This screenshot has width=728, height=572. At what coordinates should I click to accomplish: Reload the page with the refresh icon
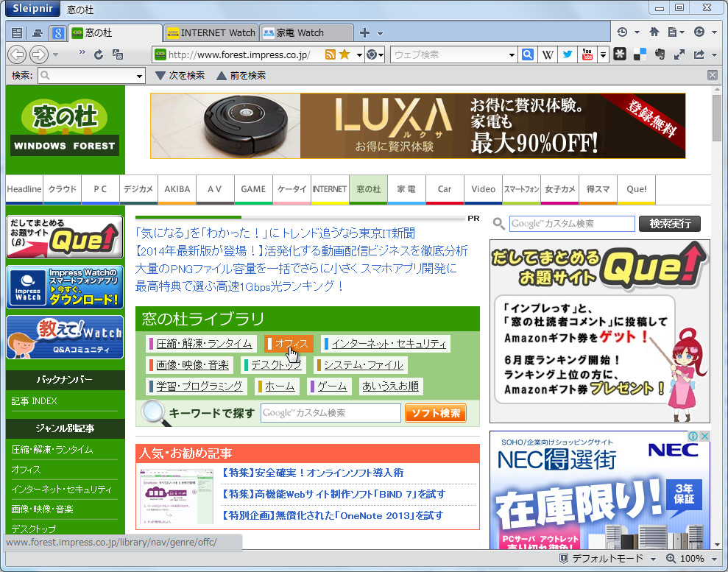[x=99, y=54]
